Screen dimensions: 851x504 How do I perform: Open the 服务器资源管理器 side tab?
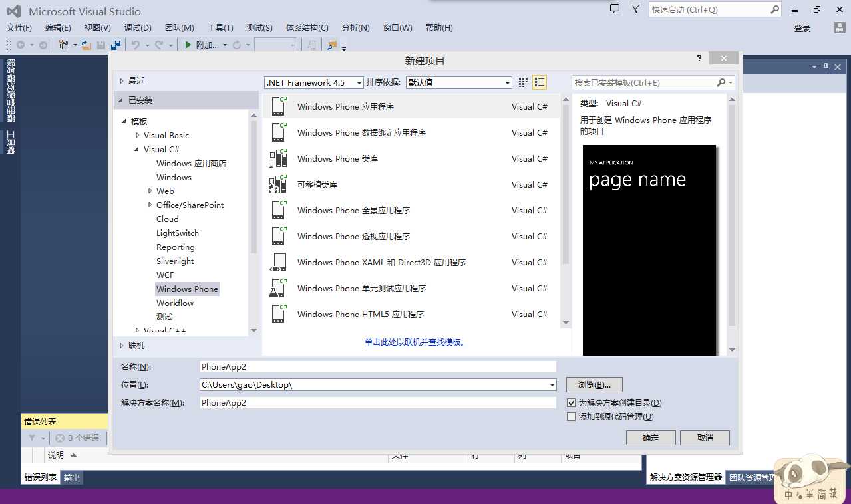(x=11, y=90)
